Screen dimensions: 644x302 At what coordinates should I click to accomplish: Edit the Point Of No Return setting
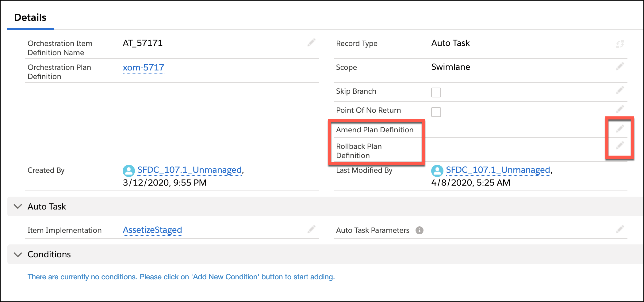click(x=620, y=109)
